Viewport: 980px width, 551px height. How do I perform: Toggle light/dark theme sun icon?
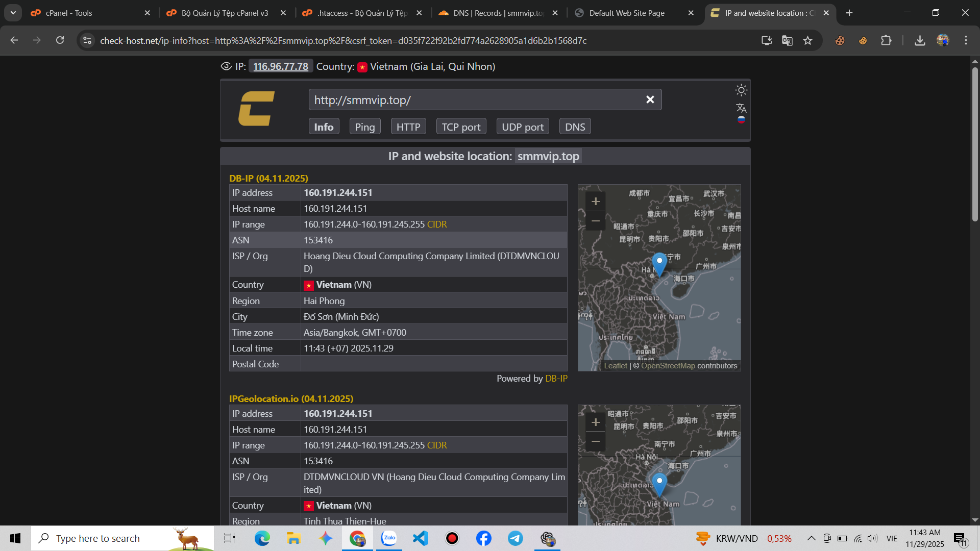click(x=741, y=90)
